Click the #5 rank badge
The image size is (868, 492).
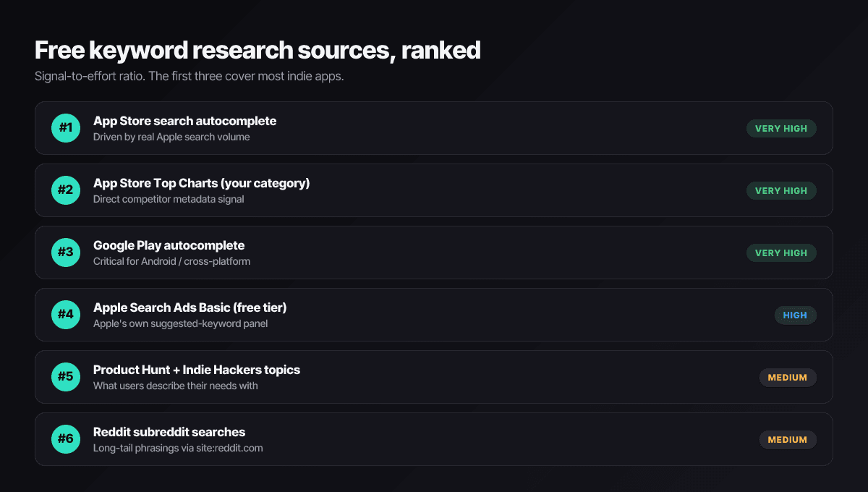(66, 377)
